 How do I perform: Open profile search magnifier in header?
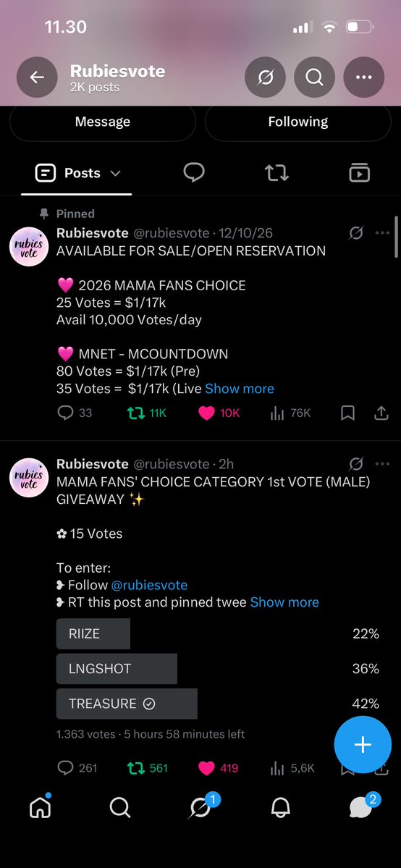point(314,77)
